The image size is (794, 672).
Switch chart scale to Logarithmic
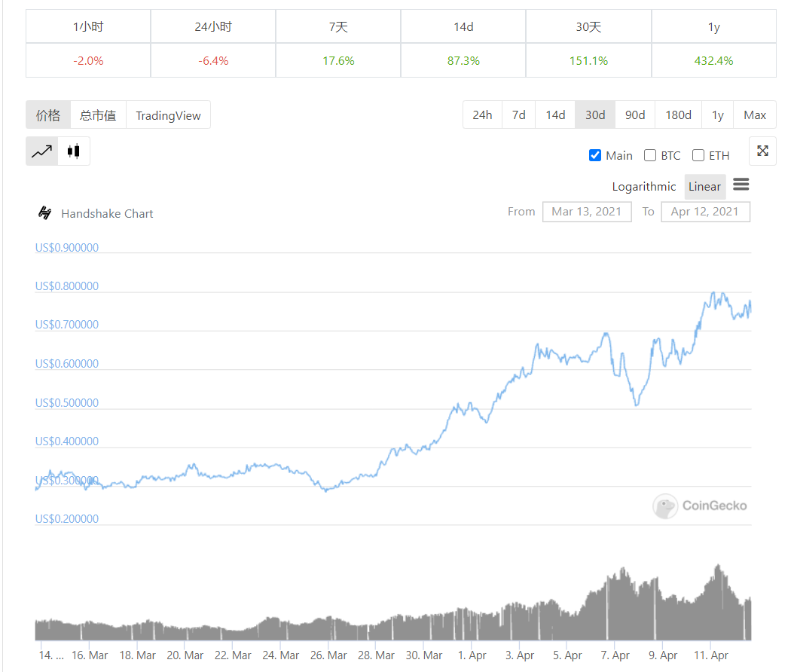pos(644,186)
